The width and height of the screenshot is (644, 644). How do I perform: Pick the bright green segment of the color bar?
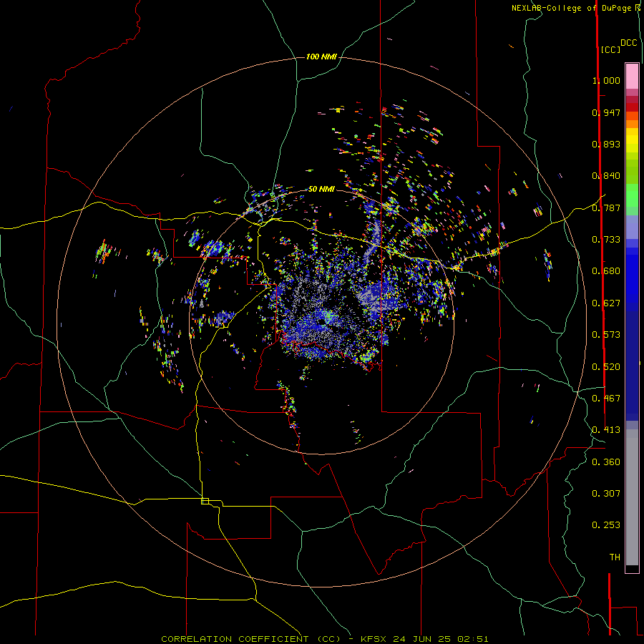[632, 195]
